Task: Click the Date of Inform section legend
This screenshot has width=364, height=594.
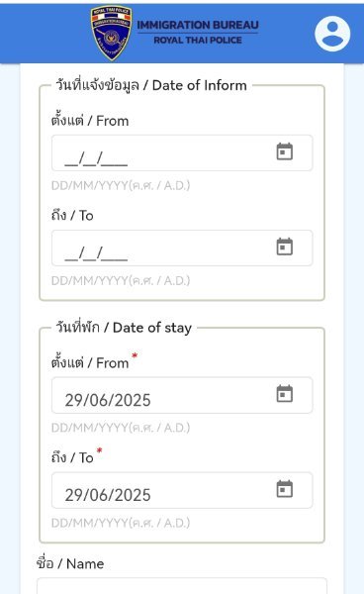Action: coord(151,85)
